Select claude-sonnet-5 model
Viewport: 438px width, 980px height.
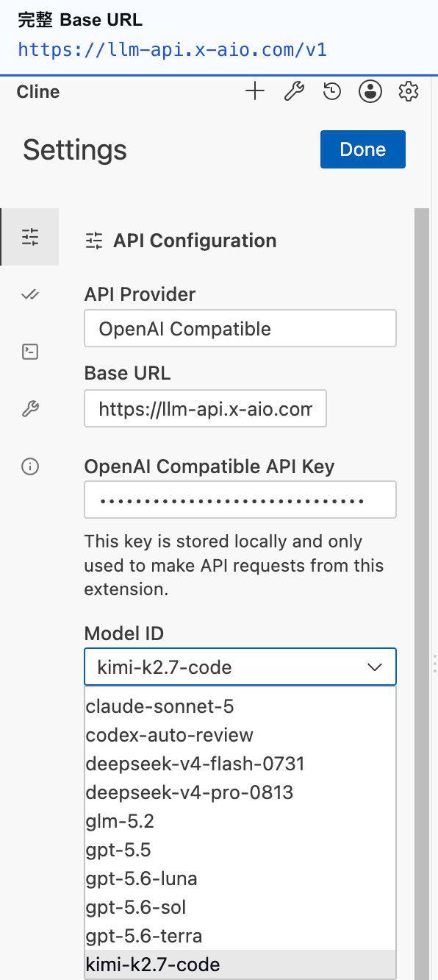tap(240, 706)
